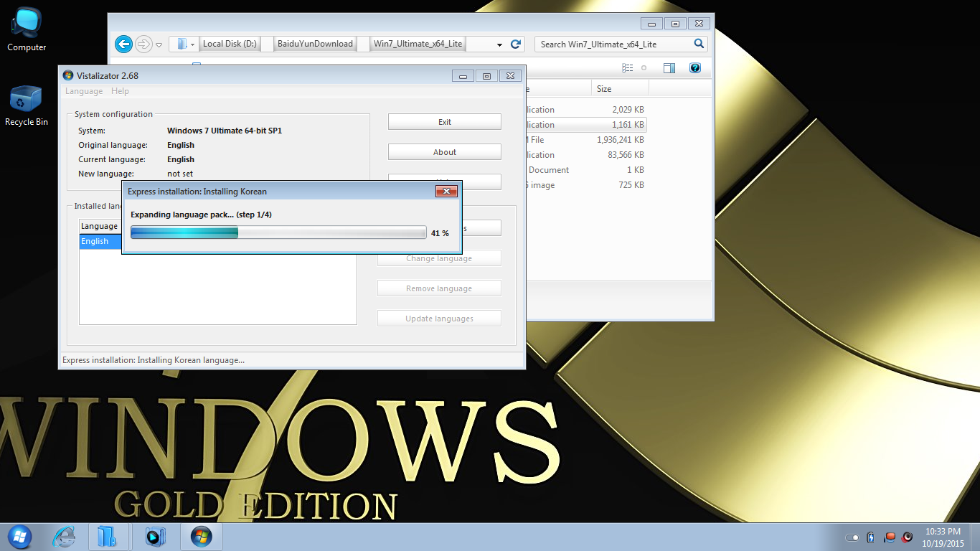
Task: Click the Show desktop strip beside clock
Action: click(x=975, y=537)
